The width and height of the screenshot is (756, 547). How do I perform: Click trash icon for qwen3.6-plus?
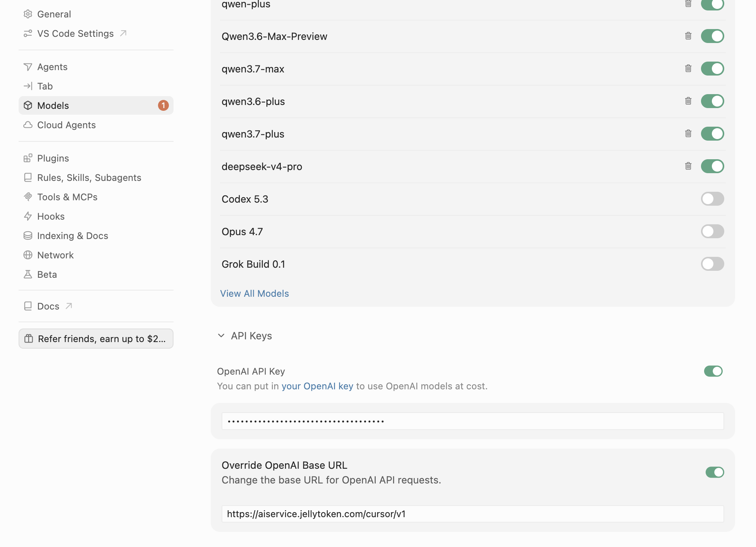click(x=688, y=101)
